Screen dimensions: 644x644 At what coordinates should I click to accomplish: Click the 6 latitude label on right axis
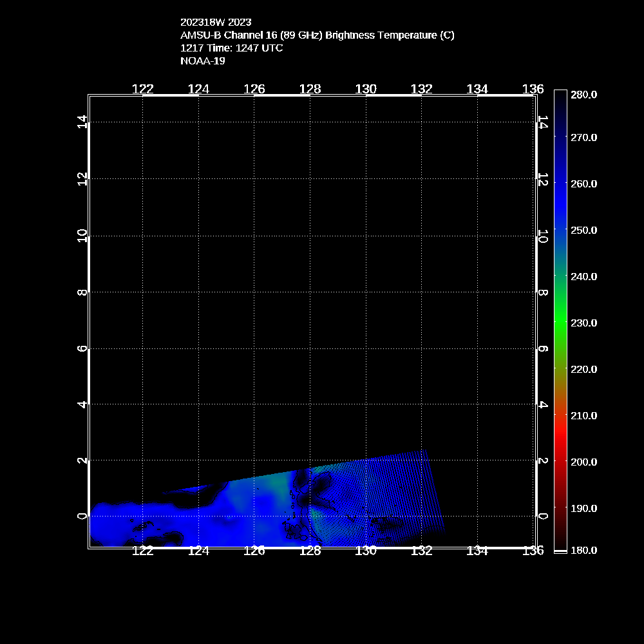pos(543,348)
